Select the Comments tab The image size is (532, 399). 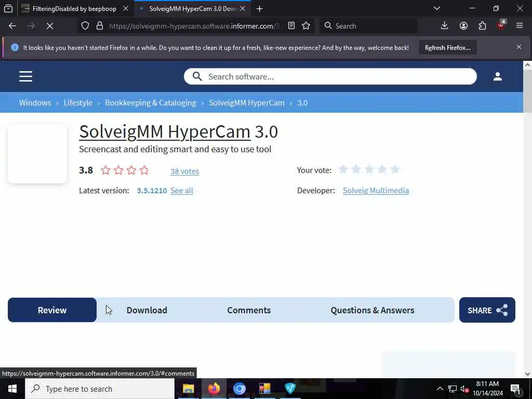coord(249,310)
